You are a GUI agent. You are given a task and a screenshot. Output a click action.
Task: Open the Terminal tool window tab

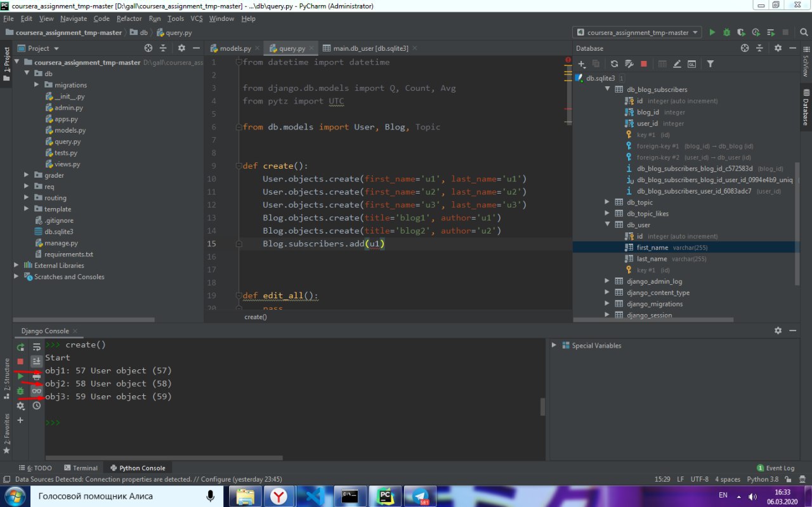[81, 468]
